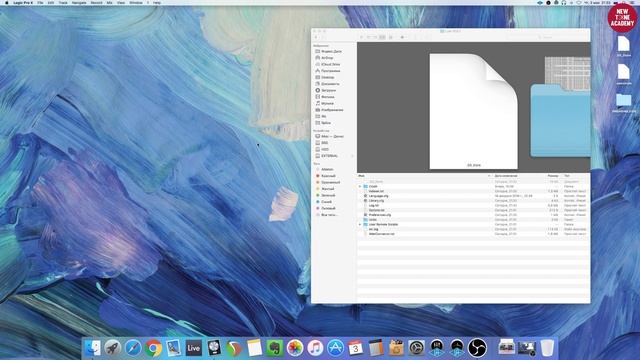640x360 pixels.
Task: Select Лиловый purple tag in sidebar
Action: click(326, 209)
